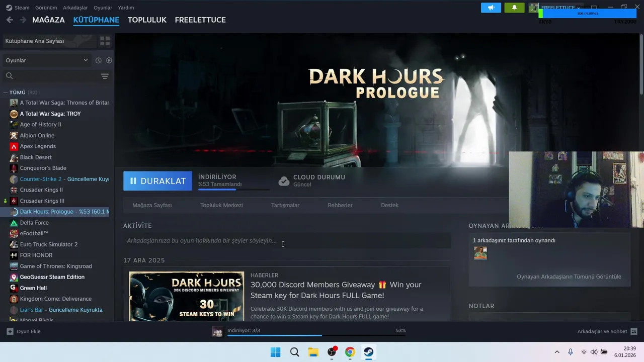Image resolution: width=644 pixels, height=362 pixels.
Task: Select Euro Truck Simulator 2 in list
Action: coord(49,244)
